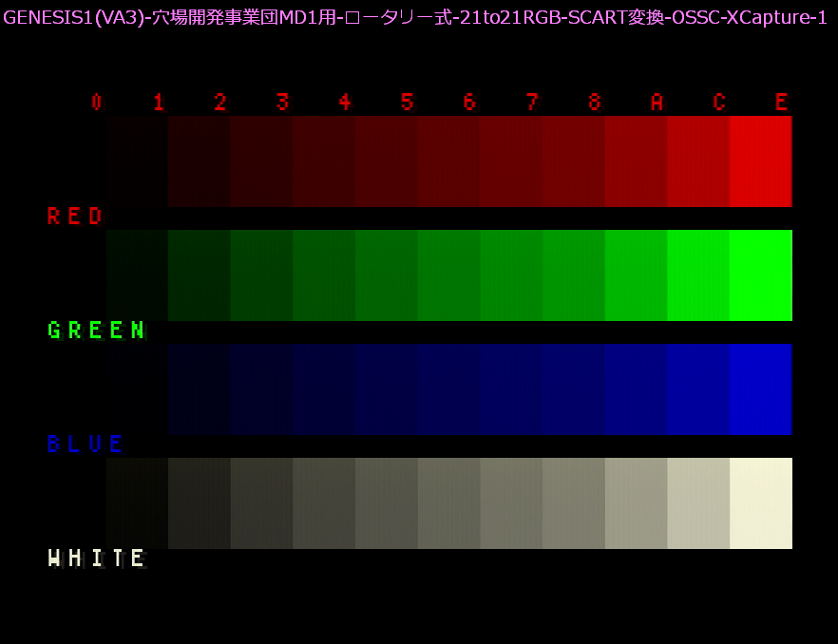Click the 'BLUE' row label
This screenshot has width=838, height=644.
point(85,445)
